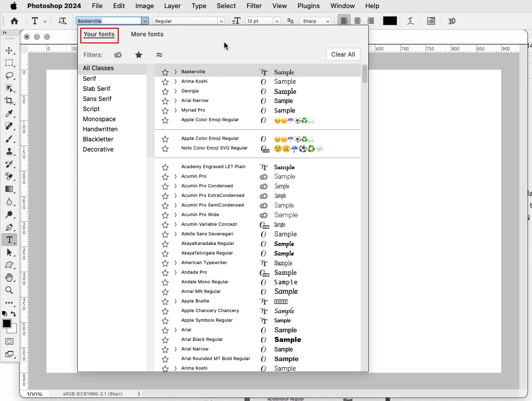This screenshot has height=401, width=532.
Task: Select the Crop tool
Action: click(9, 101)
